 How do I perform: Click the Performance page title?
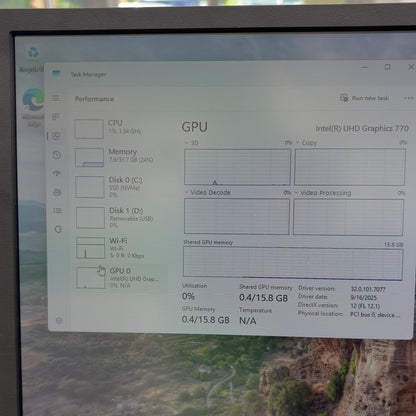tap(94, 99)
